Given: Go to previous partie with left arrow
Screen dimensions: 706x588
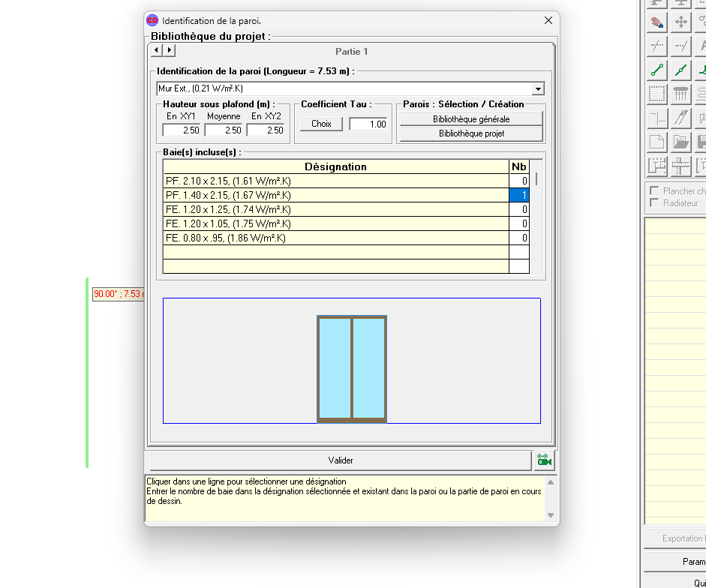Looking at the screenshot, I should [157, 50].
